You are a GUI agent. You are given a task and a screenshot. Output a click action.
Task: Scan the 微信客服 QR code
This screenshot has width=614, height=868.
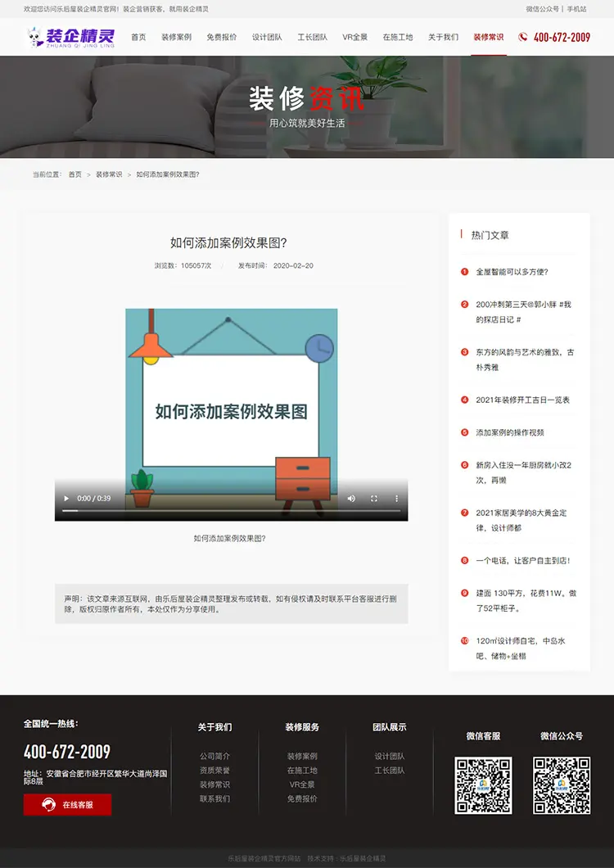pos(483,784)
